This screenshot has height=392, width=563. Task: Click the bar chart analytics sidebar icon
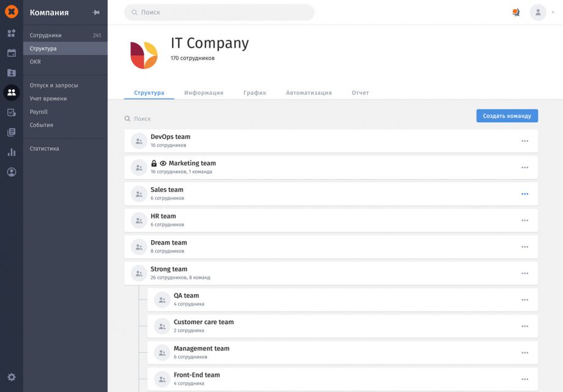[x=11, y=152]
